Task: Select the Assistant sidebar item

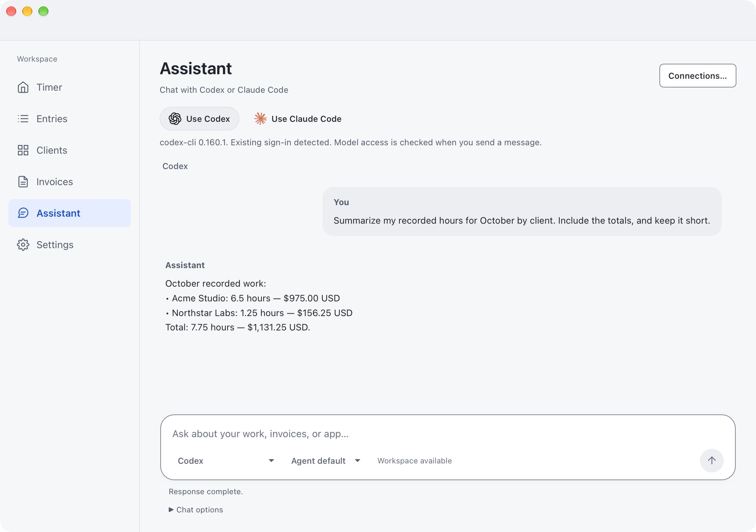Action: (70, 213)
